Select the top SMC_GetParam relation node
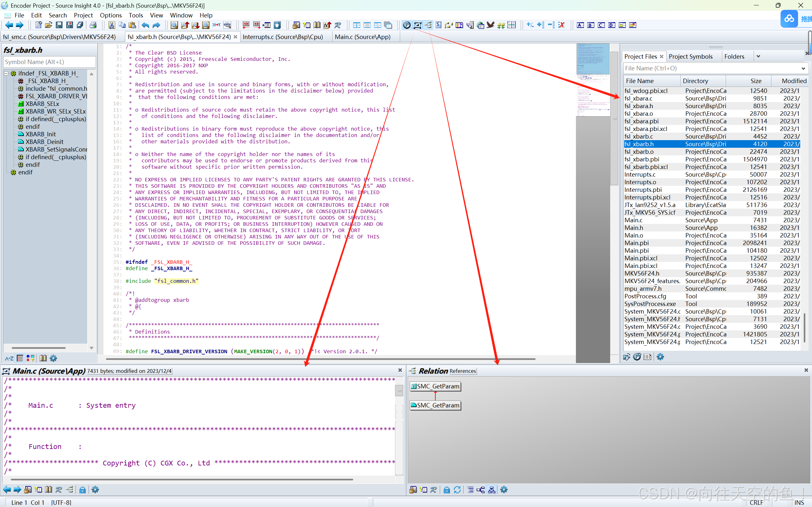The height and width of the screenshot is (507, 812). pyautogui.click(x=435, y=386)
